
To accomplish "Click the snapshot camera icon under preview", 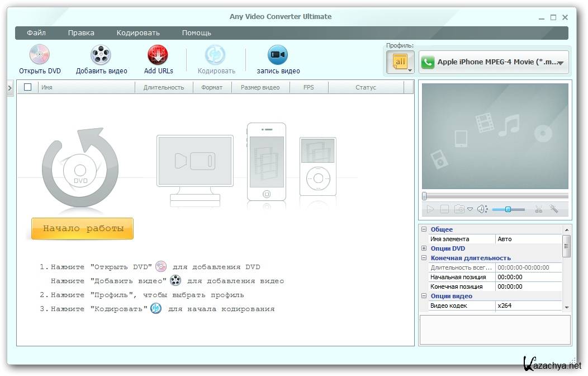I will [459, 209].
